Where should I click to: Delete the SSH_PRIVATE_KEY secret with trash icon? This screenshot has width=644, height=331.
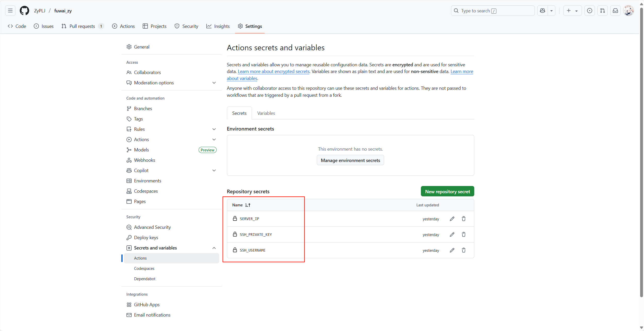[463, 235]
